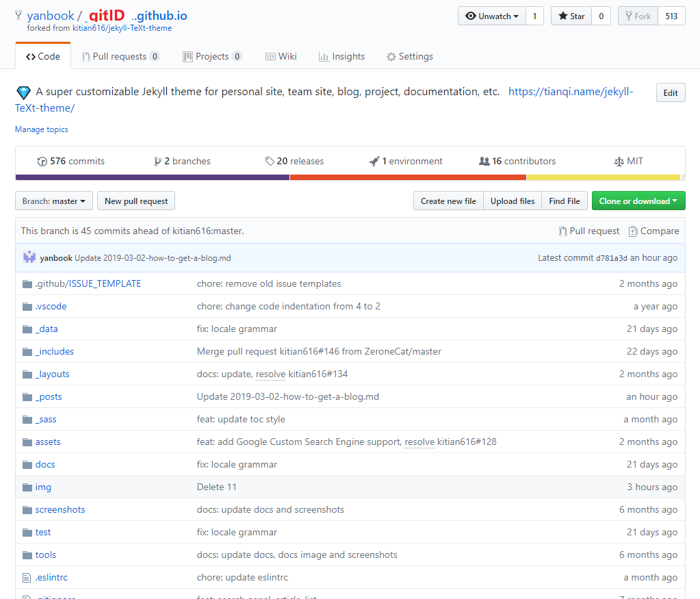The width and height of the screenshot is (700, 599).
Task: Open latest commit hash d781a3d
Action: [611, 258]
